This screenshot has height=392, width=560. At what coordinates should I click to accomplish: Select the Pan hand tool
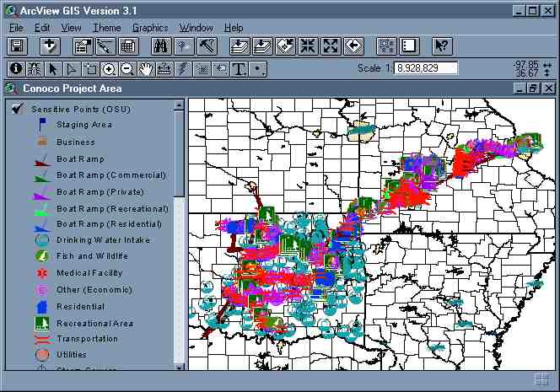pyautogui.click(x=146, y=69)
